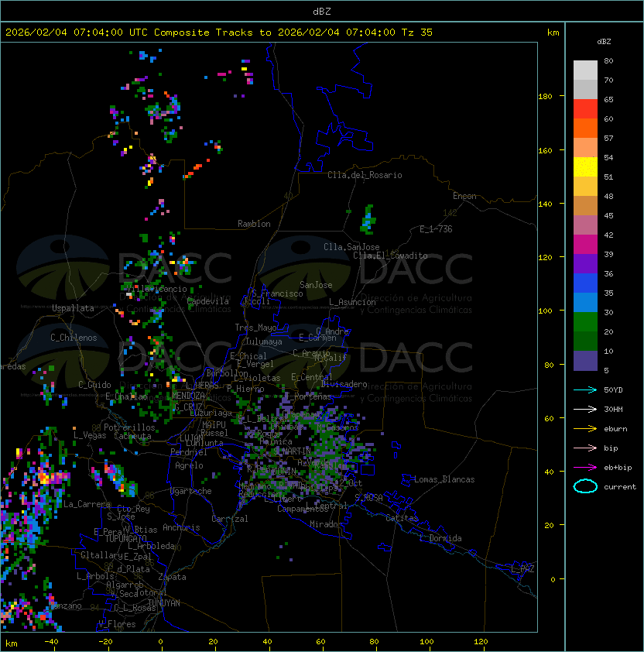Click the 30HM white arrow legend icon
This screenshot has height=652, width=644.
coord(585,409)
